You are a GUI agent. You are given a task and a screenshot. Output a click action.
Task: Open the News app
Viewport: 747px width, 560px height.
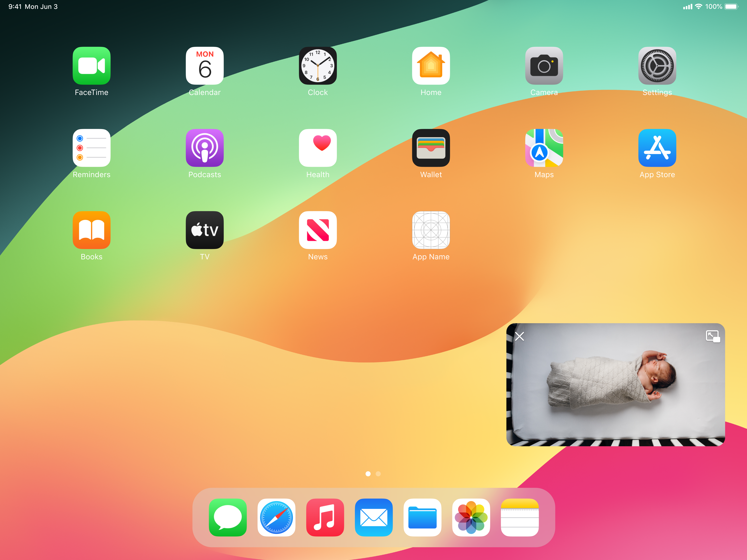(318, 230)
